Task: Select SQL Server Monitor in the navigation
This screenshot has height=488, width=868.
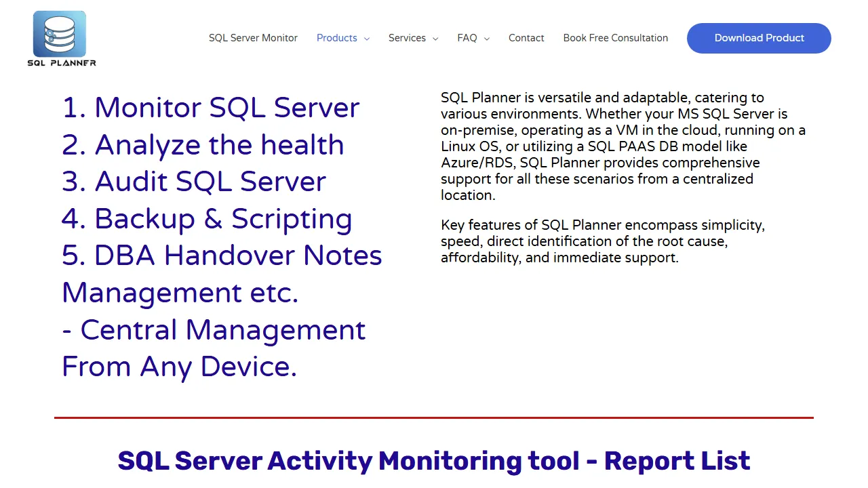Action: (253, 38)
